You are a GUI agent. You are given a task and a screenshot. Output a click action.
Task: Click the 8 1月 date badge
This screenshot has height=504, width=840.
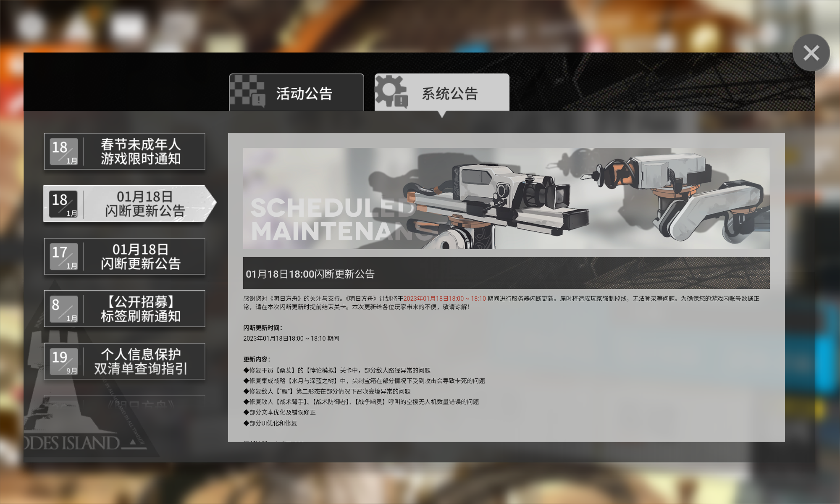pos(64,309)
